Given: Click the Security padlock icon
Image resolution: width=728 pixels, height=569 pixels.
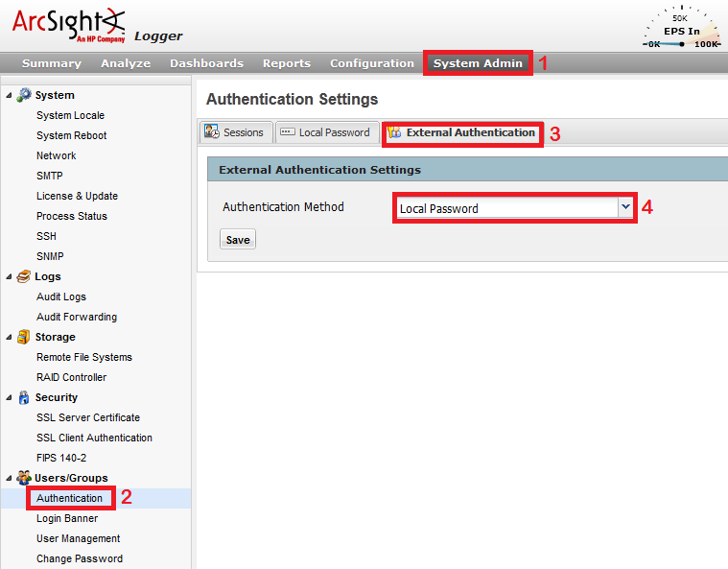Looking at the screenshot, I should point(24,397).
